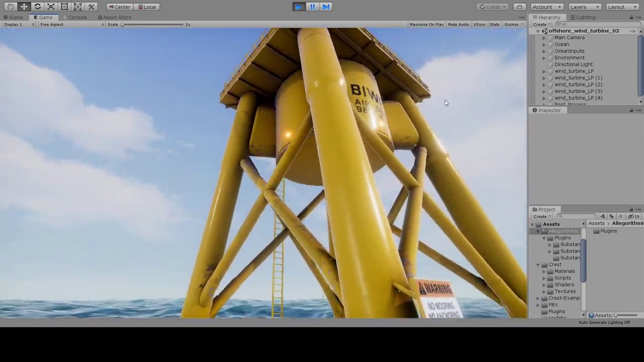Open the Free Aspect dropdown
This screenshot has width=644, height=362.
tap(71, 24)
